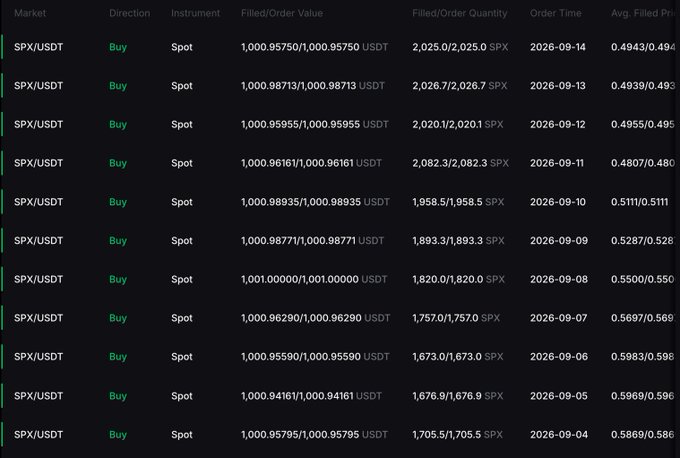Image resolution: width=680 pixels, height=458 pixels.
Task: Select order value 1,000.95590/1,000.95590 USDT
Action: [x=315, y=356]
